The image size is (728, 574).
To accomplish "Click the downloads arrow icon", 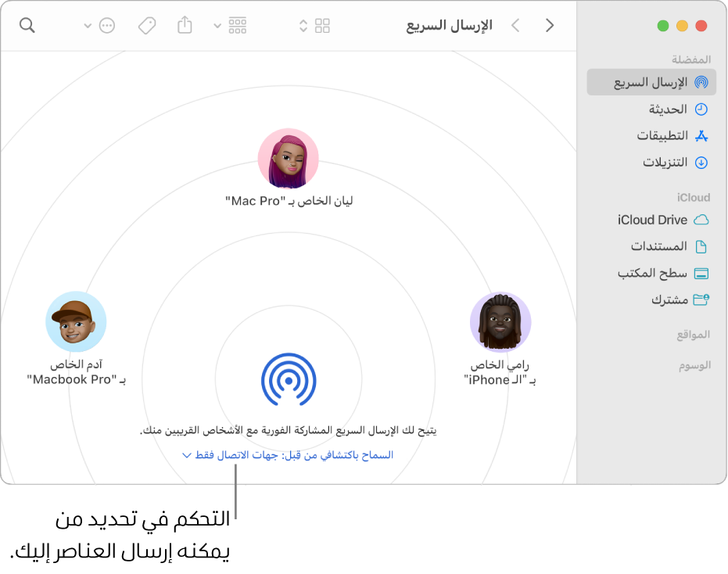I will (701, 163).
